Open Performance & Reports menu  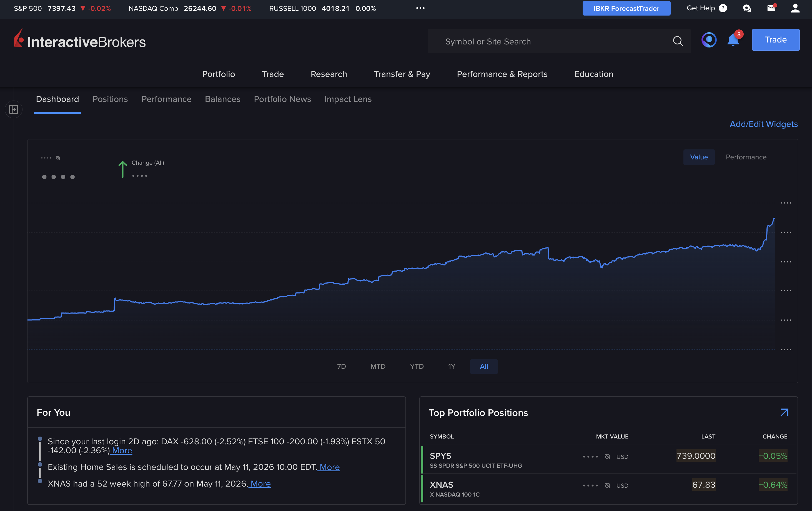(x=502, y=74)
